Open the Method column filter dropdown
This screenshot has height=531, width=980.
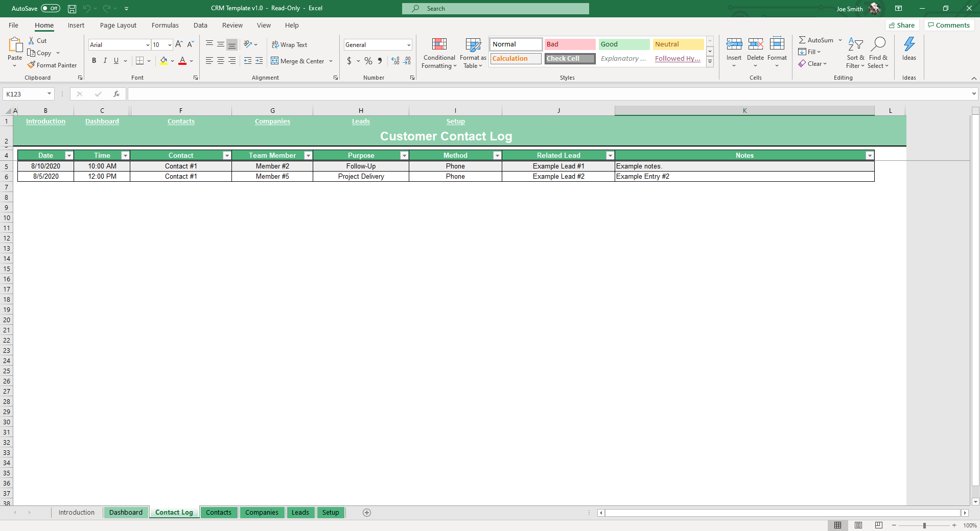[x=497, y=156]
